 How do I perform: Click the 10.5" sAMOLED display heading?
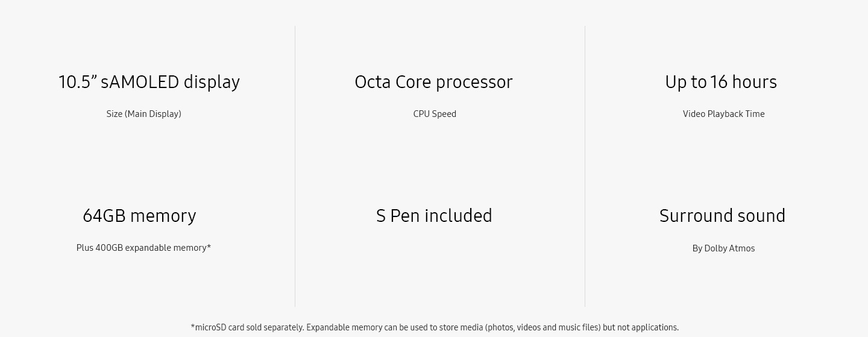(149, 82)
